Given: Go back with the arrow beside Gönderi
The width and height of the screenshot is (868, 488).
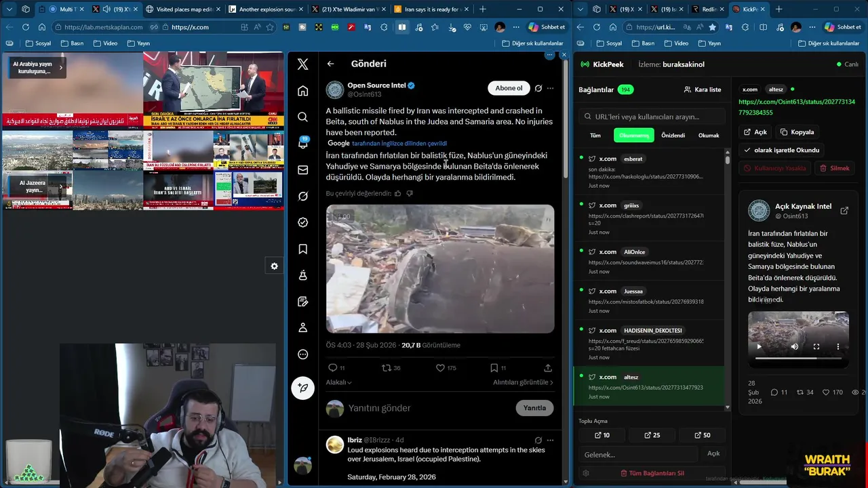Looking at the screenshot, I should pyautogui.click(x=330, y=64).
